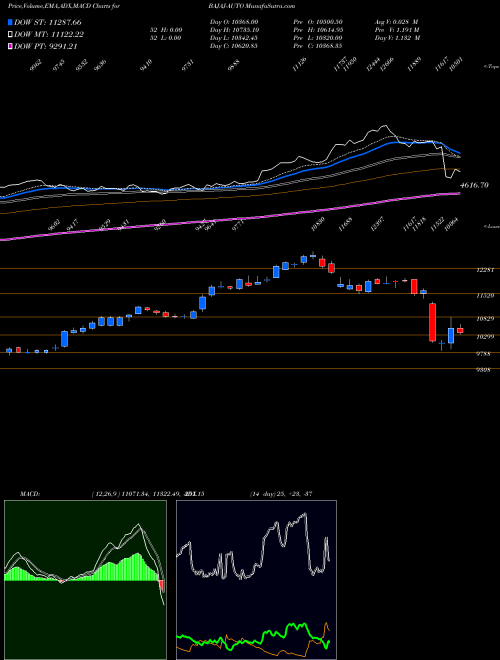
Task: Click the green MACD histogram chart panel
Action: tap(85, 580)
